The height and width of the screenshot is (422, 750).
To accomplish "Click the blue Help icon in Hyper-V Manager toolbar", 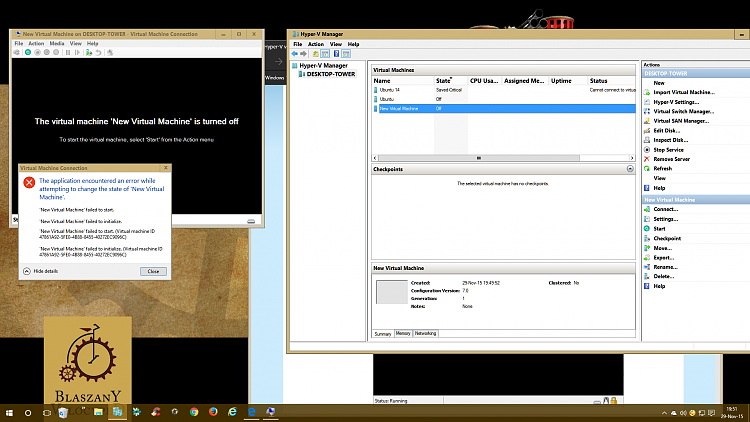I will pos(336,54).
